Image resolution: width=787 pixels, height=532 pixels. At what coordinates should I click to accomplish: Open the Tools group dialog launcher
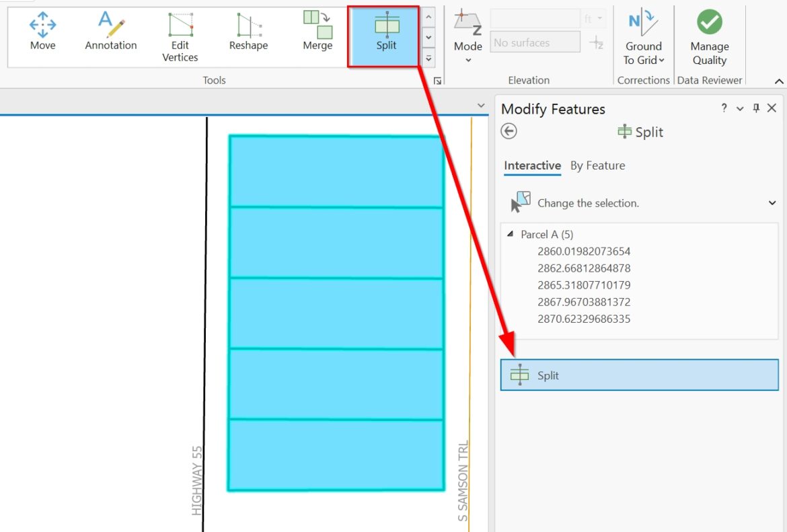(x=437, y=81)
